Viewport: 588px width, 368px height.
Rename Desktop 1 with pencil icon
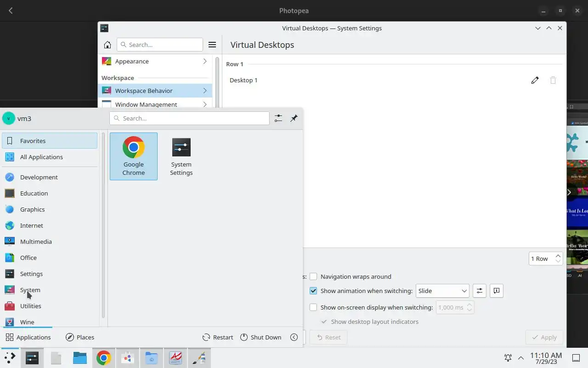tap(535, 80)
